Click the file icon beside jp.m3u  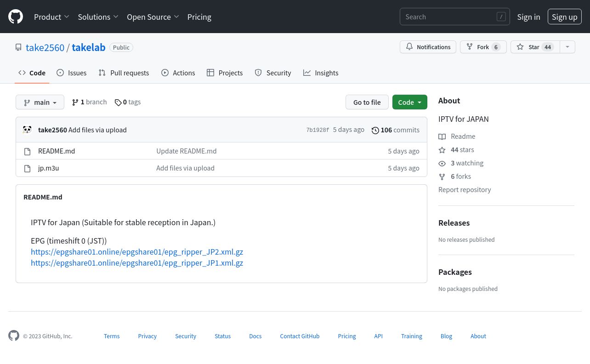28,168
